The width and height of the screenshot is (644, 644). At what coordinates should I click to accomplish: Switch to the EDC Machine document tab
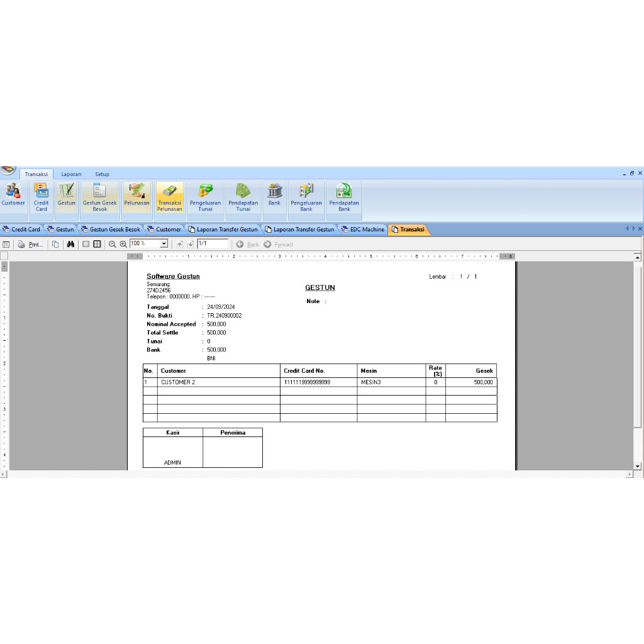363,229
